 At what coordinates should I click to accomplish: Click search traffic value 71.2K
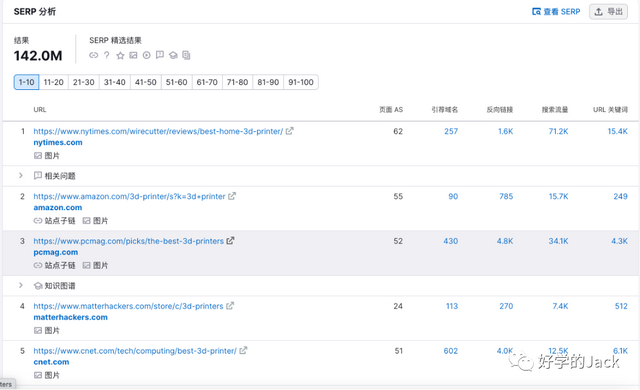(558, 131)
